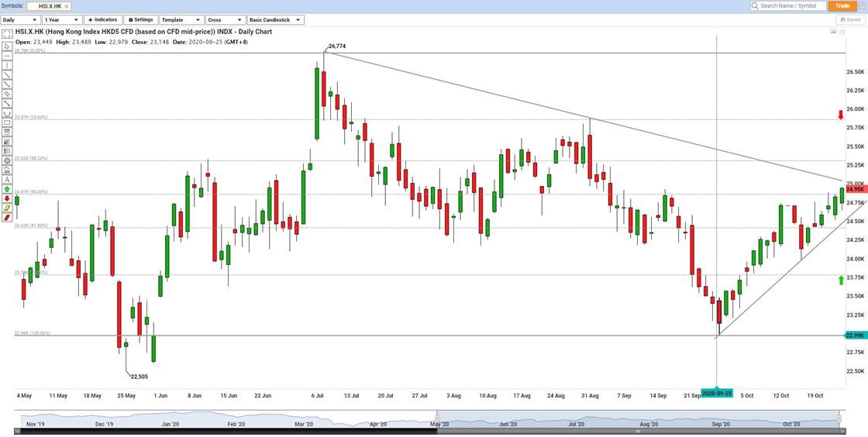Select the arc drawing tool

(7, 113)
